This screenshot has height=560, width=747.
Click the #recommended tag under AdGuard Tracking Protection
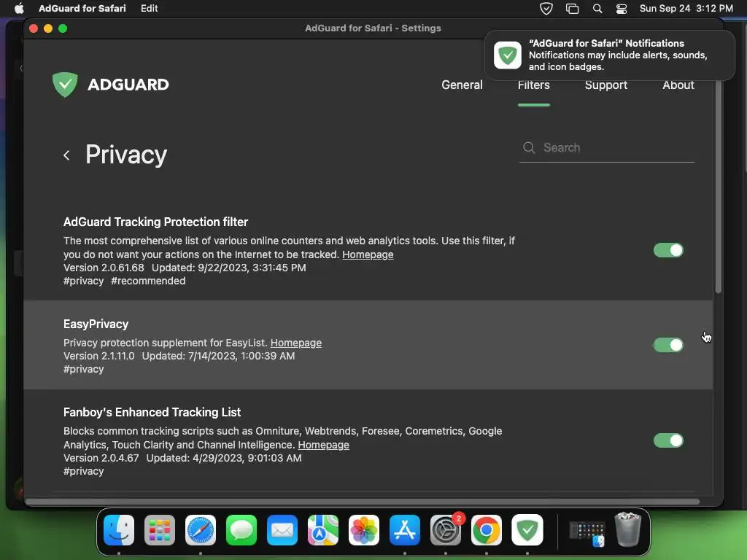(x=148, y=281)
